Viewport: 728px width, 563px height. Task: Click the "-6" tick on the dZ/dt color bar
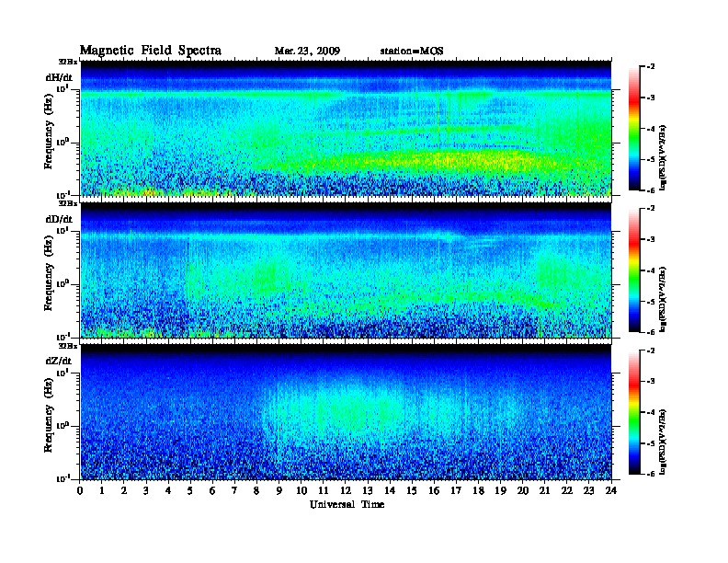coord(652,474)
